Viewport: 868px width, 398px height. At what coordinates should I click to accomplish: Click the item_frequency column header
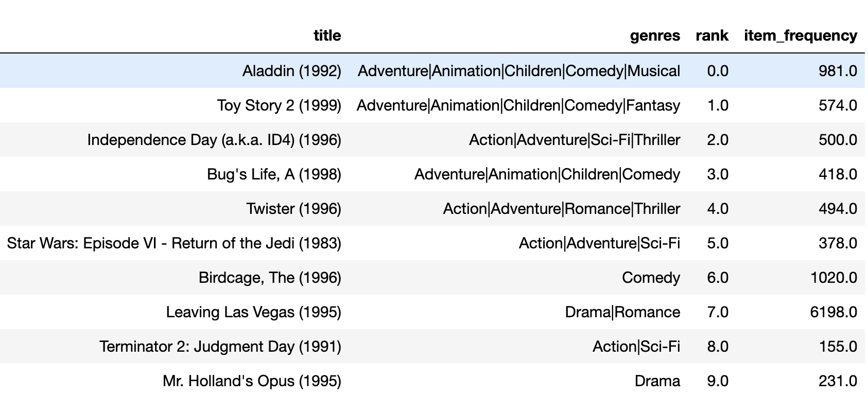point(801,35)
